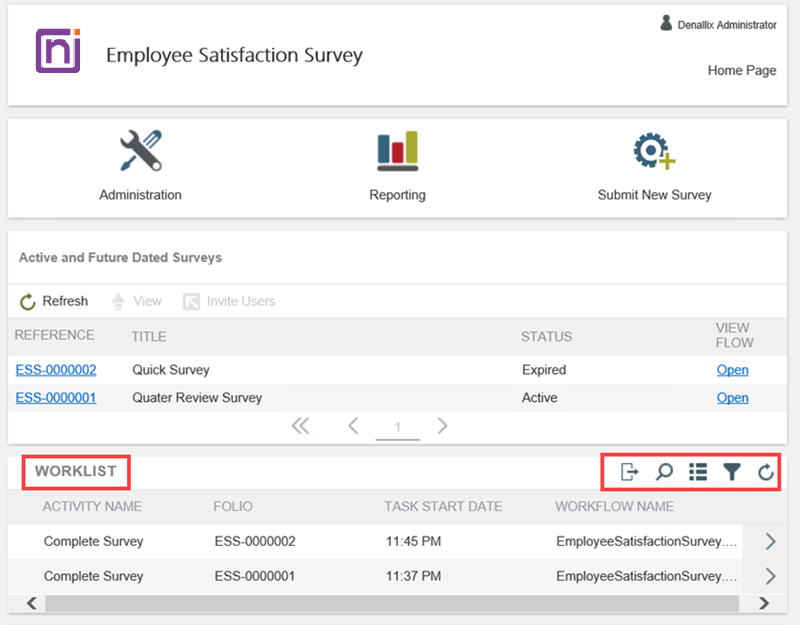
Task: Open the Administration wrench icon
Action: coord(140,152)
